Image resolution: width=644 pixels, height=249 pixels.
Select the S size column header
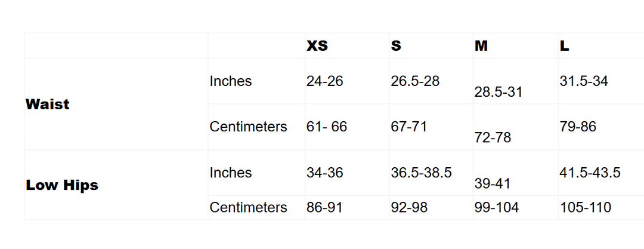point(396,46)
